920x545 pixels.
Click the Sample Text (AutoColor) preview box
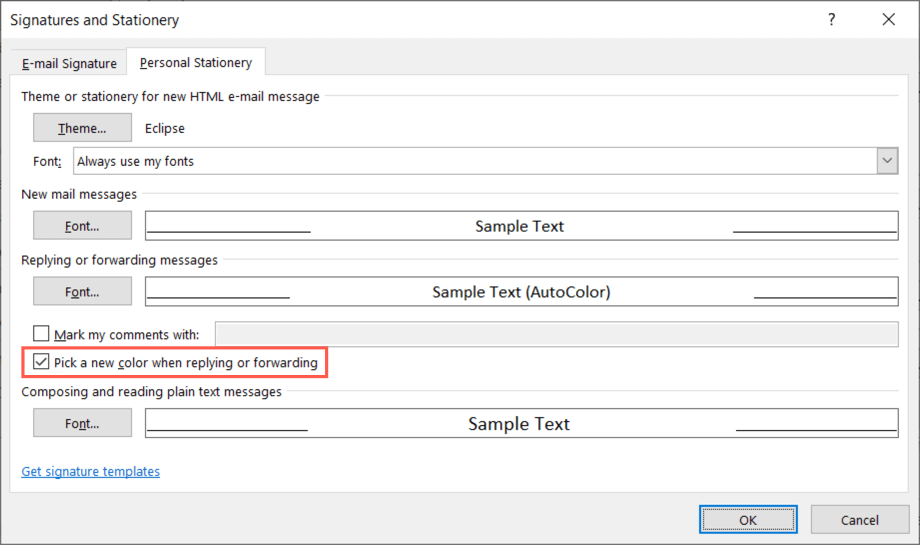pyautogui.click(x=521, y=292)
